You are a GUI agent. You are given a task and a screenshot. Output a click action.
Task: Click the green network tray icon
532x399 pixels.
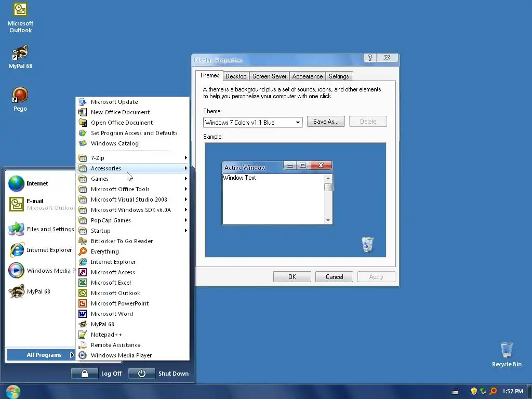[x=484, y=391]
